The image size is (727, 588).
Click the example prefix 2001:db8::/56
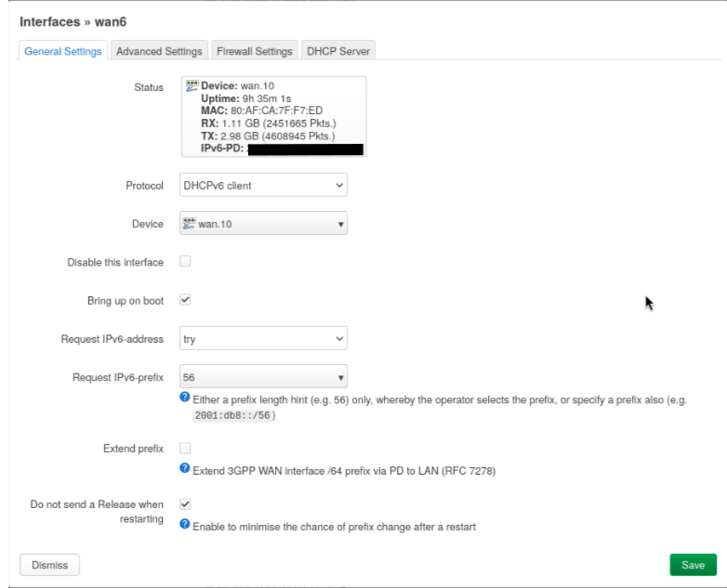232,415
